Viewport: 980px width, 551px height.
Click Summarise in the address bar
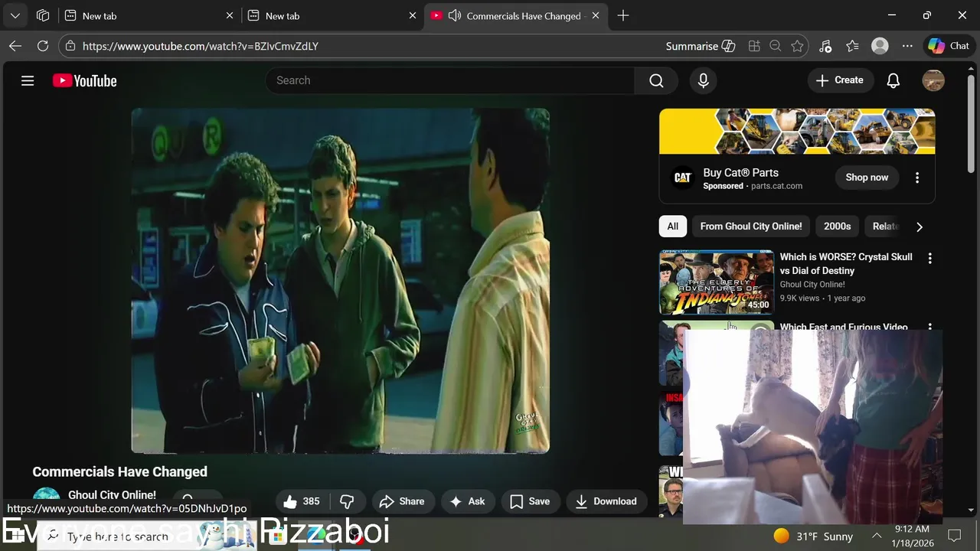(701, 46)
